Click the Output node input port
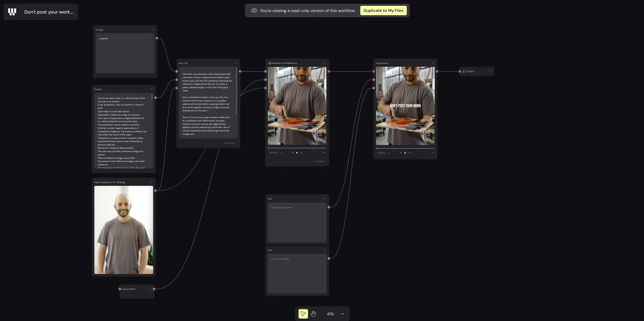This screenshot has width=644, height=321. coord(459,71)
